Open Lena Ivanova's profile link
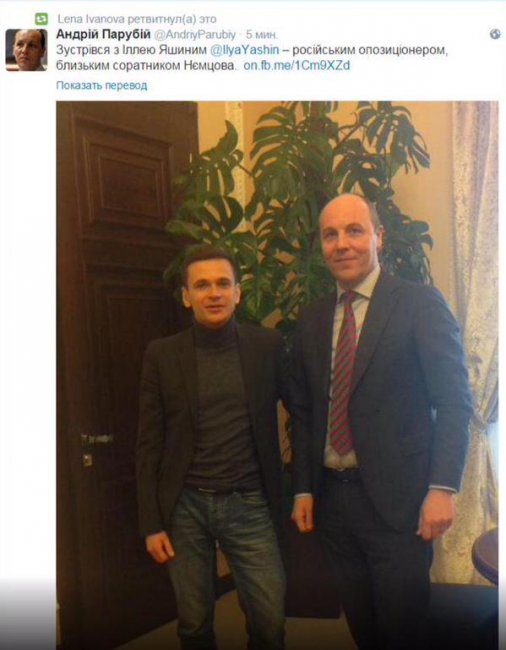Image resolution: width=506 pixels, height=650 pixels. [91, 19]
